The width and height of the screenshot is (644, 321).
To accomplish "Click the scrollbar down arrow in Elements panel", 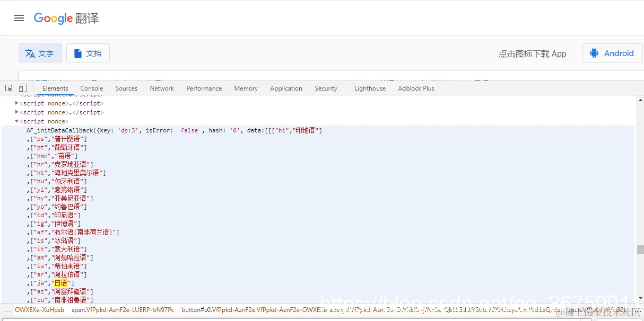I will pos(640,298).
